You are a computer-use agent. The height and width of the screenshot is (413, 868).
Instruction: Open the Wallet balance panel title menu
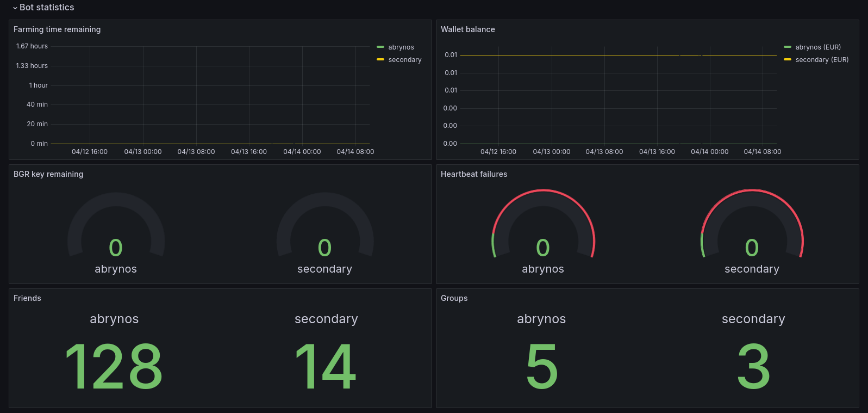coord(468,29)
